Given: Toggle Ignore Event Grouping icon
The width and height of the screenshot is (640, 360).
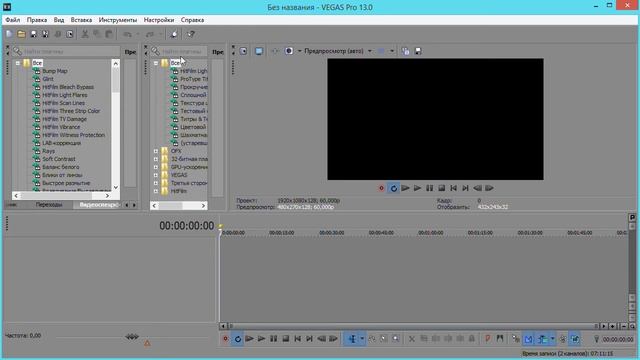Looking at the screenshot, I should pos(575,339).
